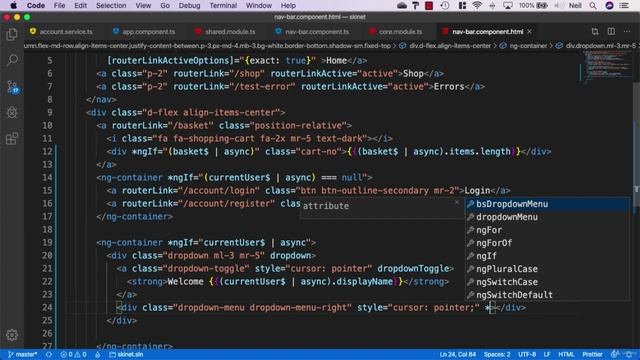Open the View menu
This screenshot has height=360, width=640.
(143, 5)
